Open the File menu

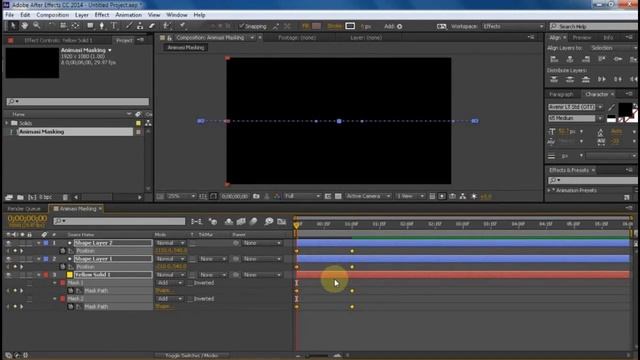coord(9,15)
